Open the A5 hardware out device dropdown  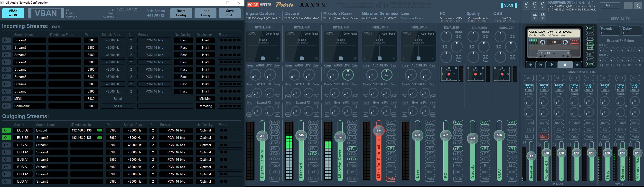[542, 16]
